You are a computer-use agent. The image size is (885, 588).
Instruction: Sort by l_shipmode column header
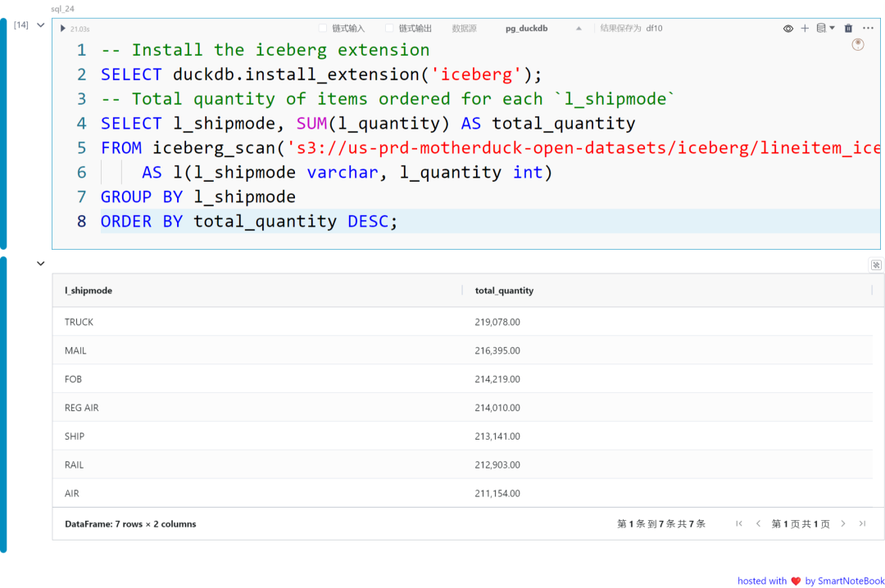coord(88,291)
